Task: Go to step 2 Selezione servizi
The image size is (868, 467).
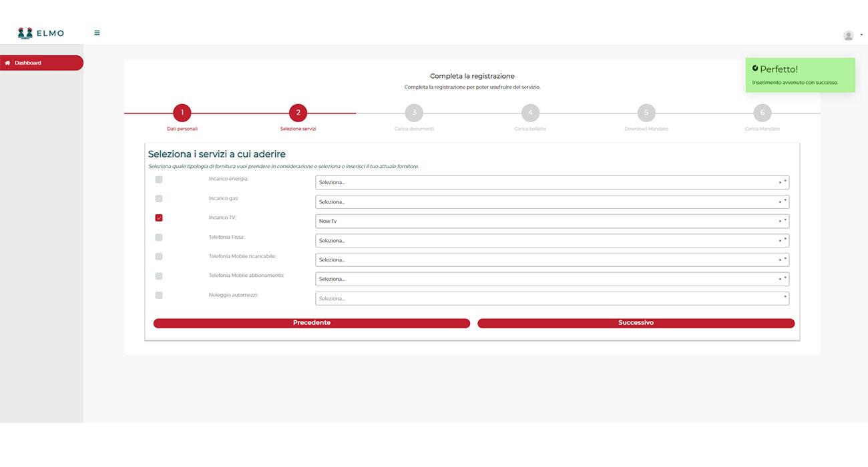Action: [x=298, y=113]
